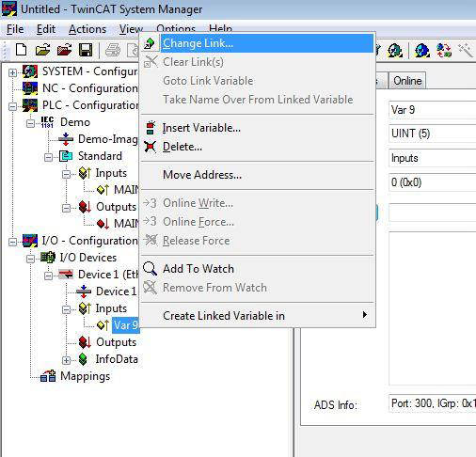476x457 pixels.
Task: Switch to the Online tab
Action: pos(407,81)
